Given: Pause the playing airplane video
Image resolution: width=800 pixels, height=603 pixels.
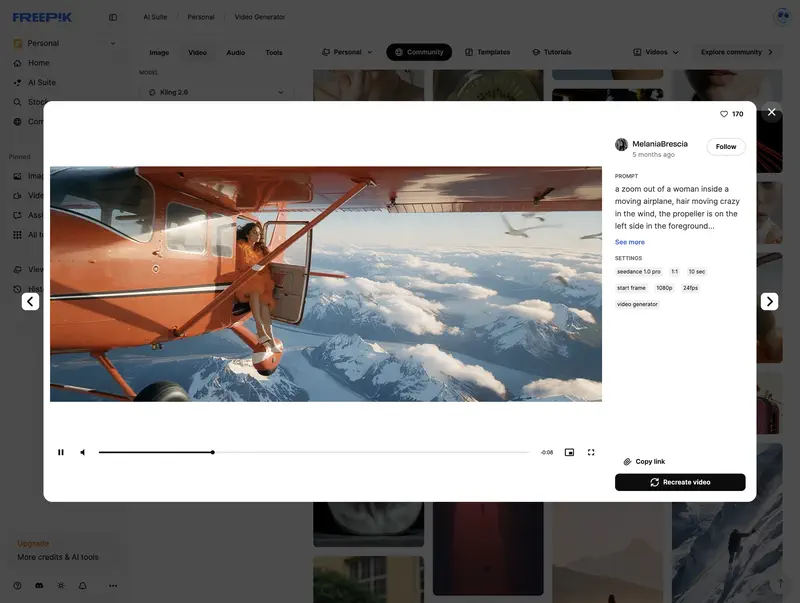Looking at the screenshot, I should point(60,451).
